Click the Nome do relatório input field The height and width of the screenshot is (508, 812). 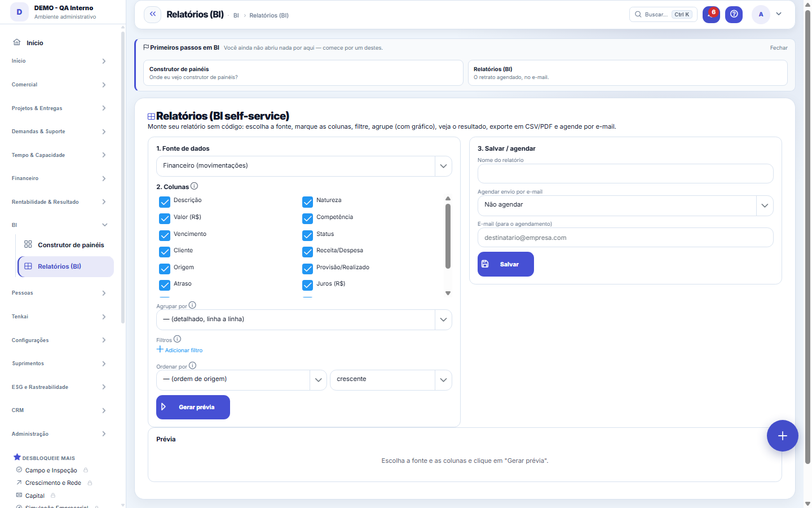point(625,174)
